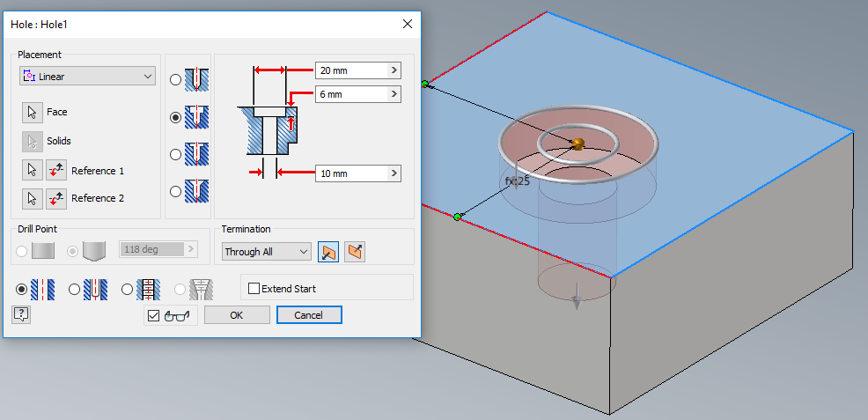Viewport: 868px width, 420px height.
Task: Click the flip direction termination button
Action: click(x=328, y=252)
